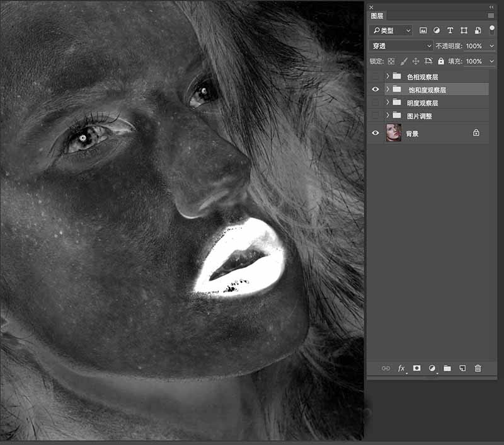Create a new group with the folder icon
504x445 pixels.
[x=447, y=368]
